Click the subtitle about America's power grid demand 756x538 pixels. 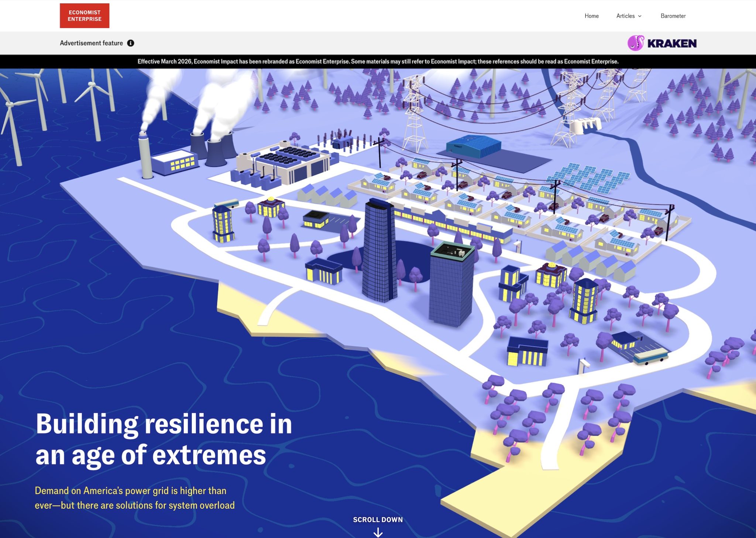coord(135,498)
